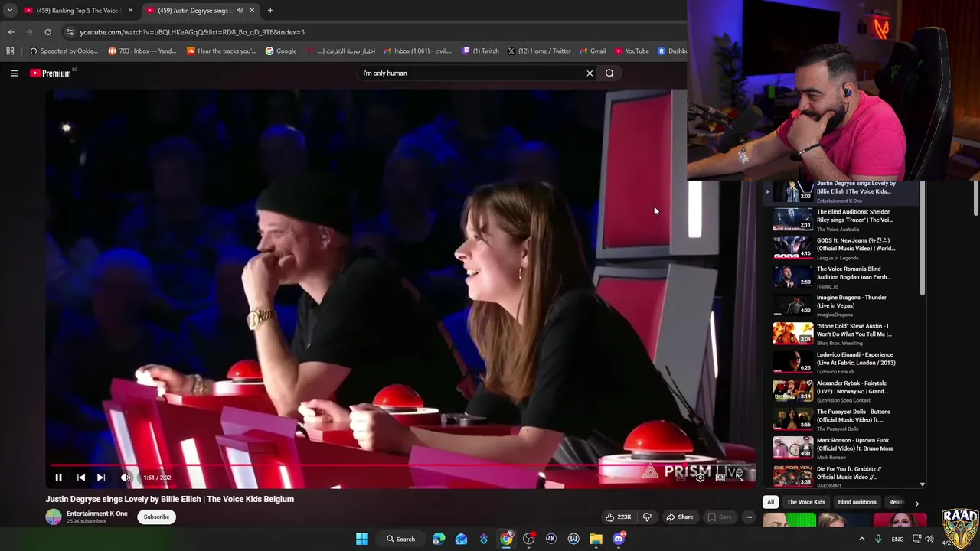The width and height of the screenshot is (980, 551).
Task: Open more actions three-dot menu
Action: [749, 517]
